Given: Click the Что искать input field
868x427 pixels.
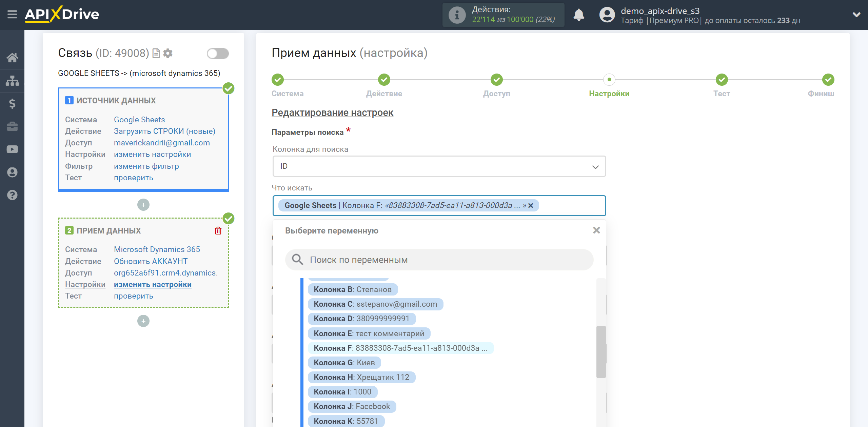Looking at the screenshot, I should 439,206.
